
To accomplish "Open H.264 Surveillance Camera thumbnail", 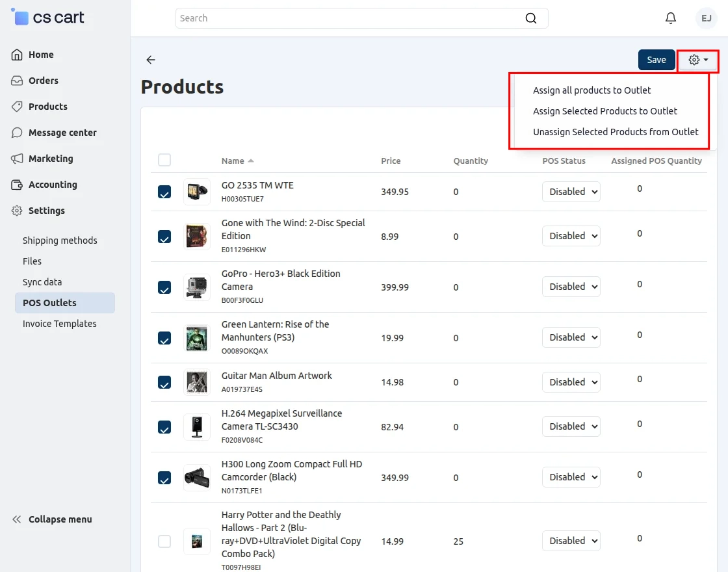I will point(197,426).
